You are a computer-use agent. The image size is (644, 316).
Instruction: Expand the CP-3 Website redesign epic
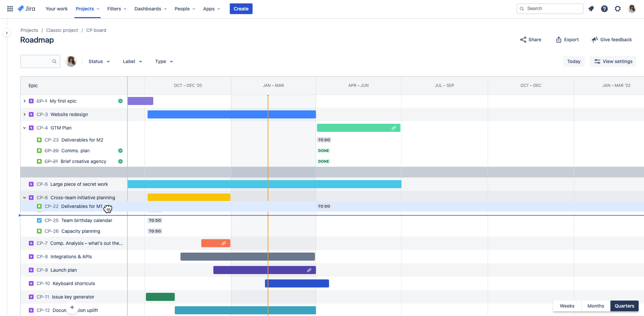point(24,114)
